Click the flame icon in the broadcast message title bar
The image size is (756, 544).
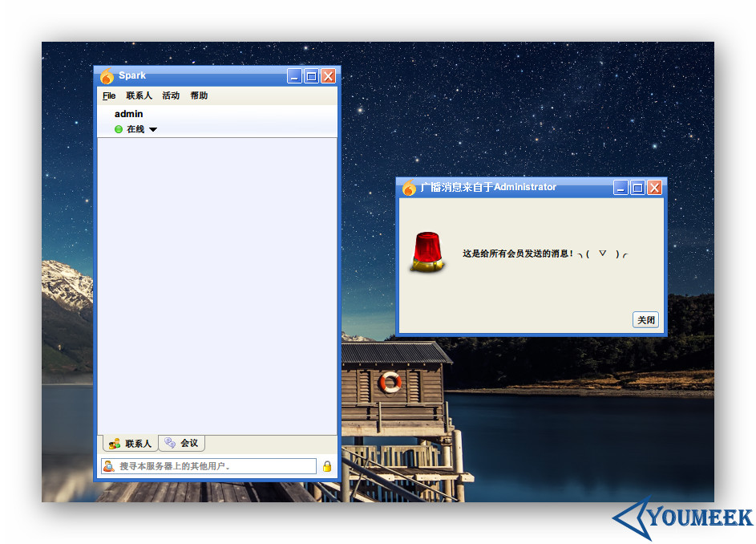409,188
